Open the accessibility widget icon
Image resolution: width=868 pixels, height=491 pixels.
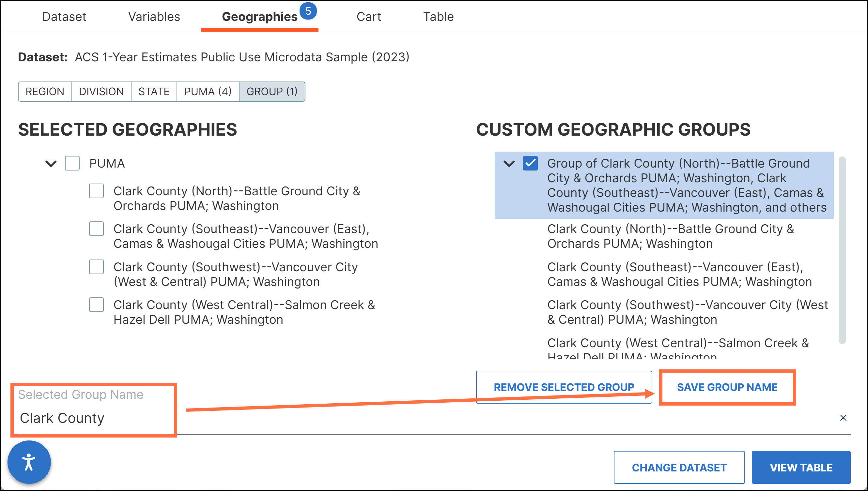(x=29, y=462)
